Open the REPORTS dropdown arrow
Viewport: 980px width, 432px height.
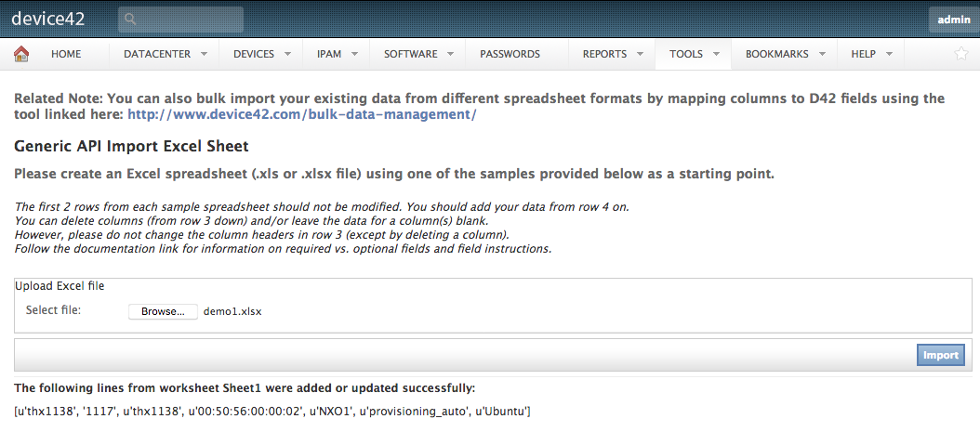(640, 54)
